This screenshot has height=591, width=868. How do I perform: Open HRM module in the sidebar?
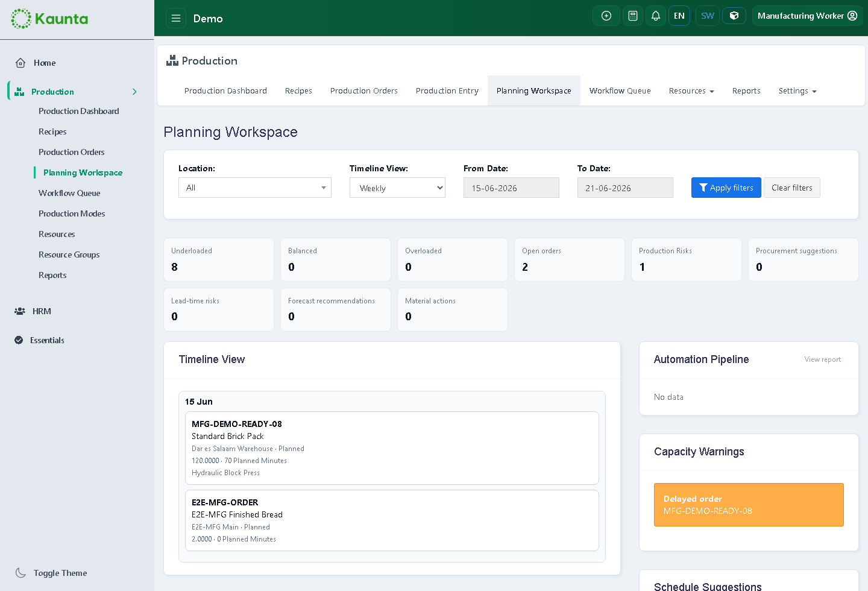[x=42, y=311]
